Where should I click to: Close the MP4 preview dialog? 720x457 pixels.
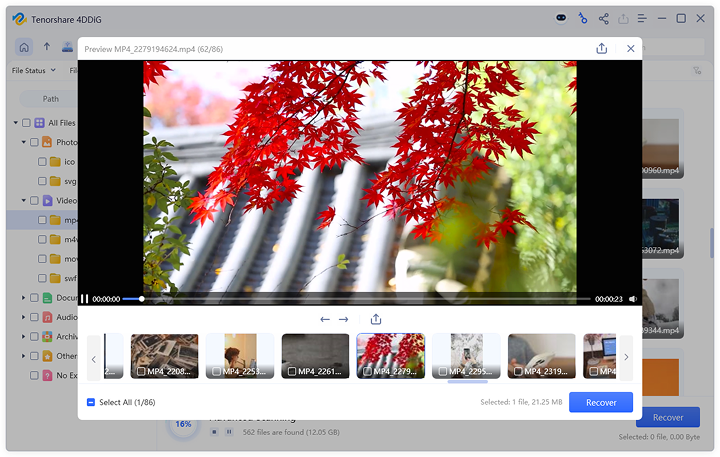pos(631,48)
